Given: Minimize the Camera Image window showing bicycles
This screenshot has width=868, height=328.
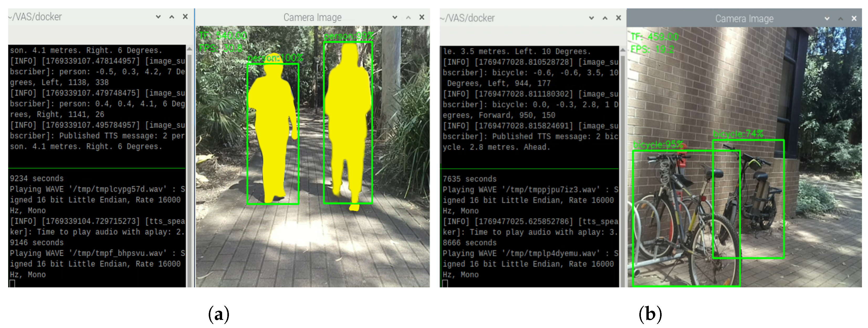Looking at the screenshot, I should click(x=827, y=19).
